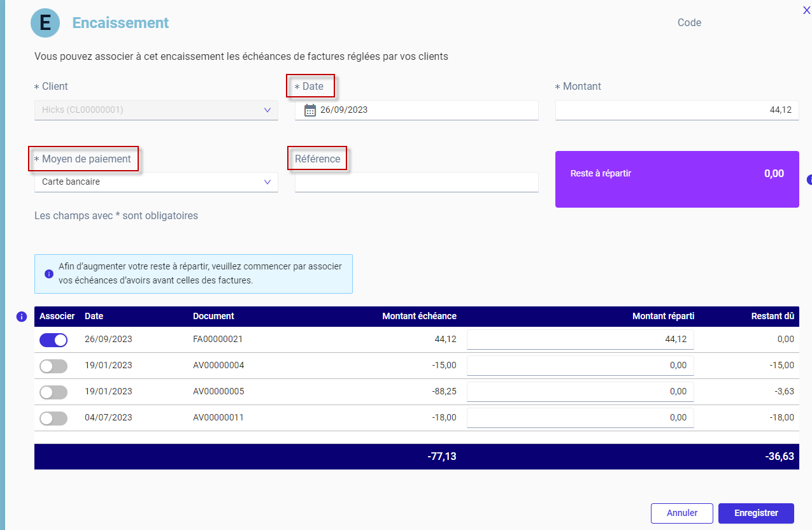The width and height of the screenshot is (812, 530).
Task: Enable the Associer toggle for AV00000005
Action: pos(53,392)
